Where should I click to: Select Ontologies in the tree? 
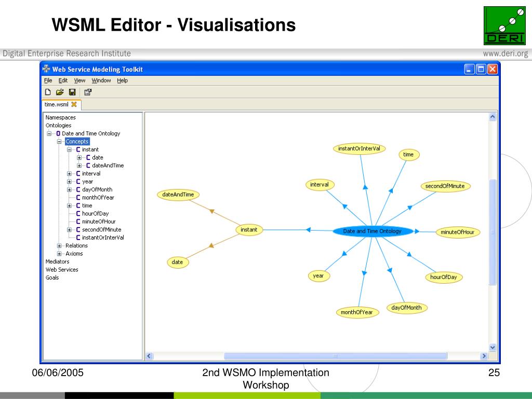(58, 126)
